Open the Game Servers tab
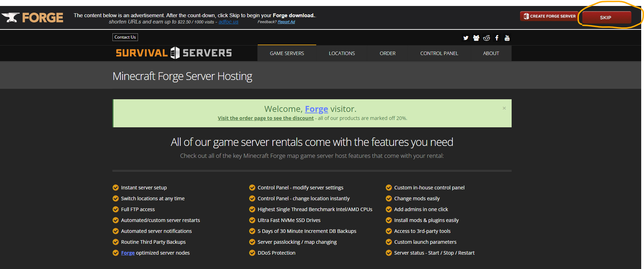 tap(287, 53)
